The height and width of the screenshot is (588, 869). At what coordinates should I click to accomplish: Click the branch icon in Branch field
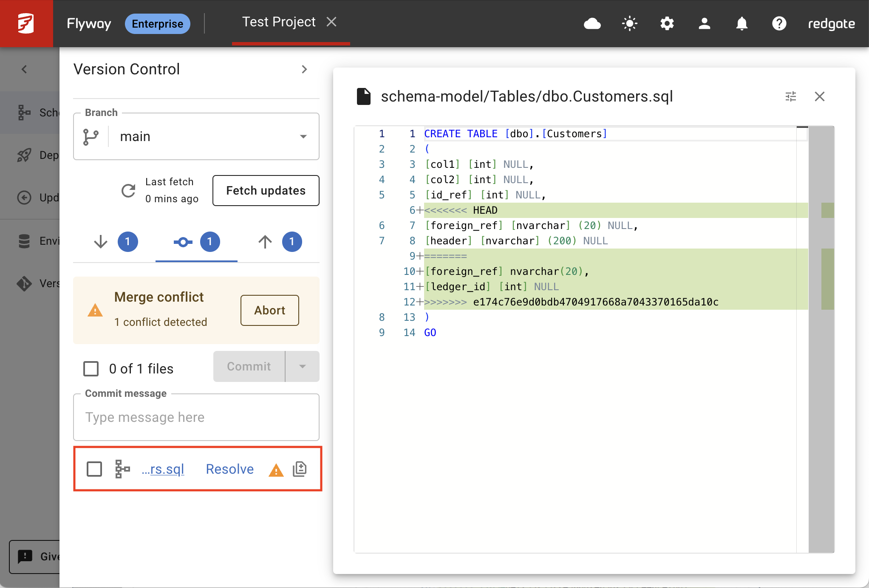coord(91,136)
